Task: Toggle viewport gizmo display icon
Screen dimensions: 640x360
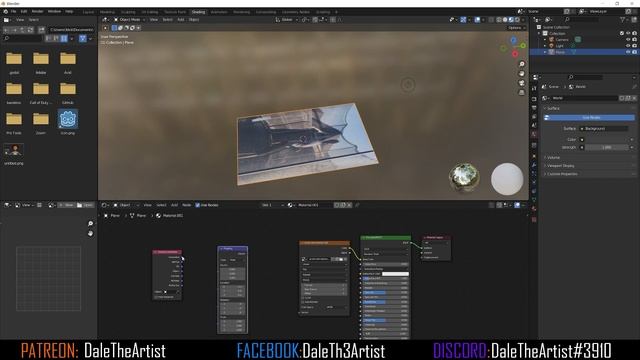Action: (x=463, y=20)
